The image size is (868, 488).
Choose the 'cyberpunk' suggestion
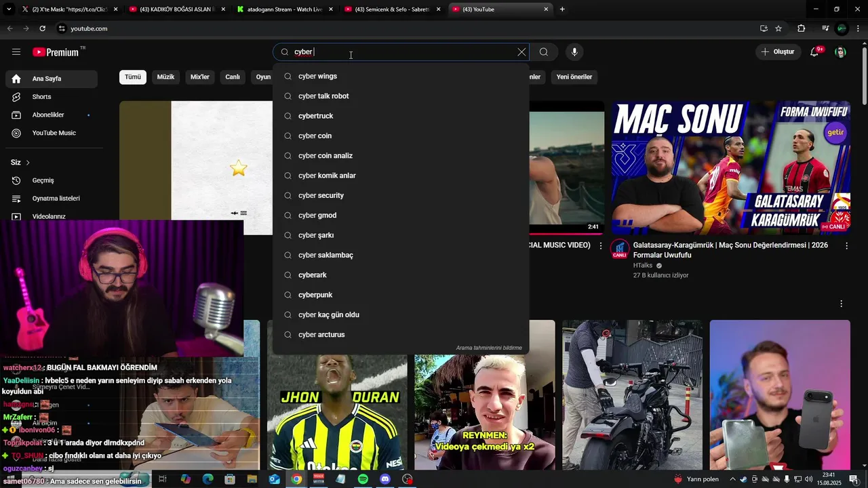point(401,295)
